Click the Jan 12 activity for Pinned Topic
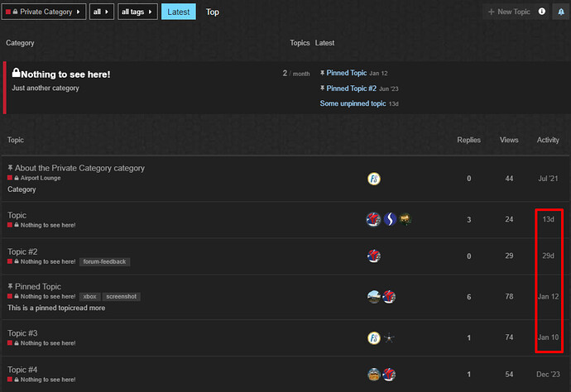This screenshot has height=392, width=571. pyautogui.click(x=548, y=296)
